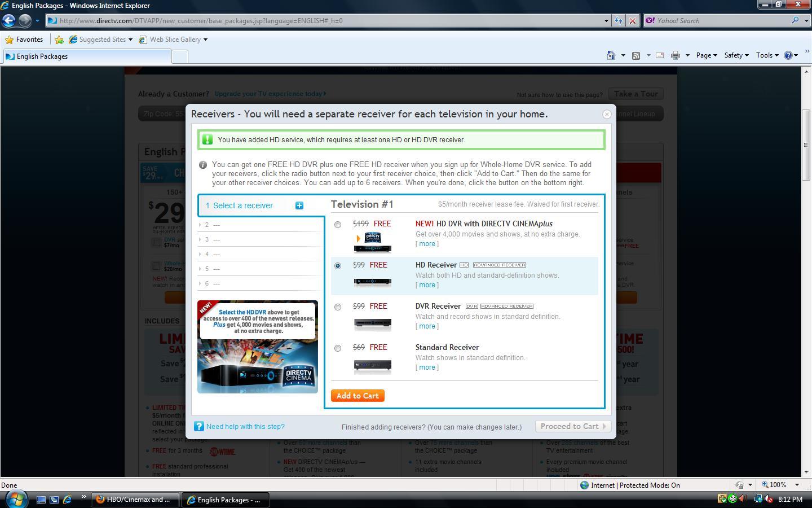Screen dimensions: 812x508
Task: Select the DVR Receiver radio button
Action: coord(338,307)
